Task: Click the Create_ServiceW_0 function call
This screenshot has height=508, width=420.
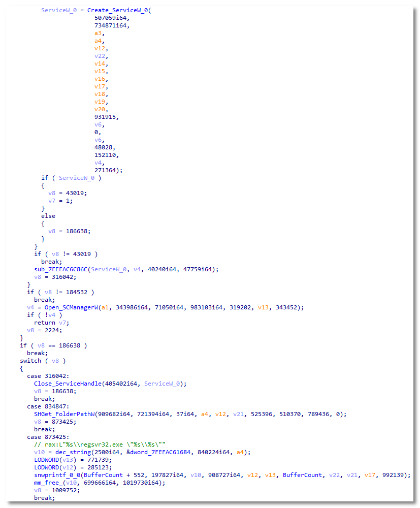Action: (x=118, y=10)
